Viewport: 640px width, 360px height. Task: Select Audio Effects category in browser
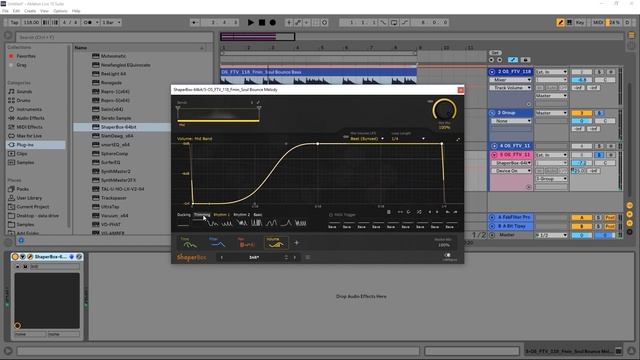pyautogui.click(x=31, y=118)
